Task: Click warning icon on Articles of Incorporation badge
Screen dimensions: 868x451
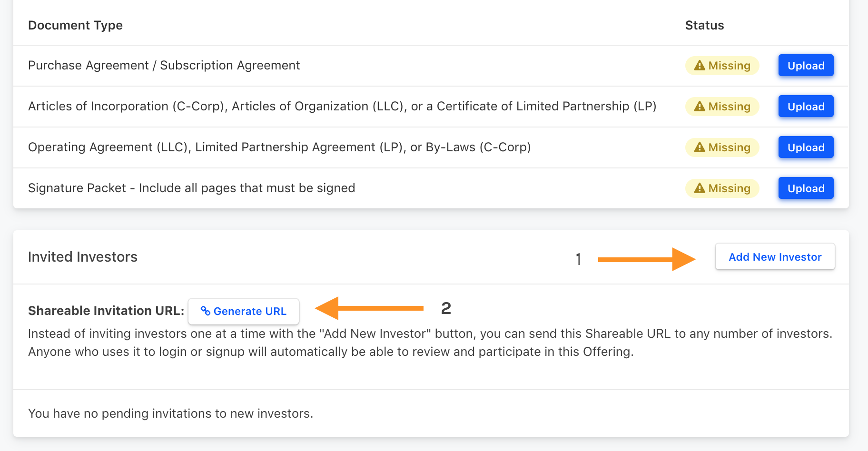Action: [700, 107]
